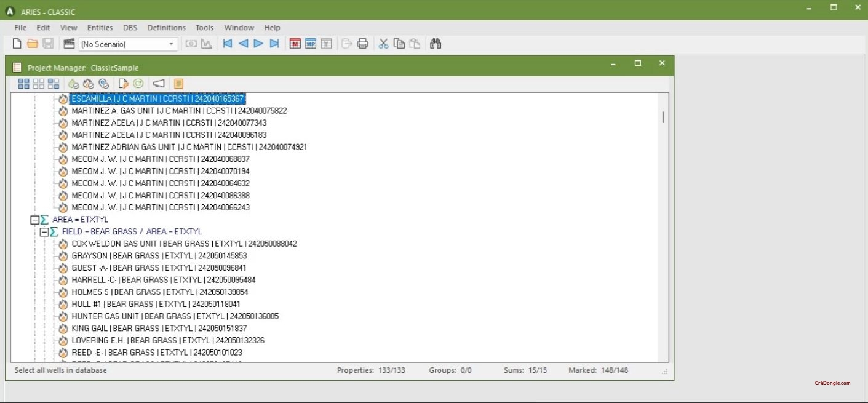Click the Cut scissors icon
Screen dimensions: 868x403
[384, 44]
